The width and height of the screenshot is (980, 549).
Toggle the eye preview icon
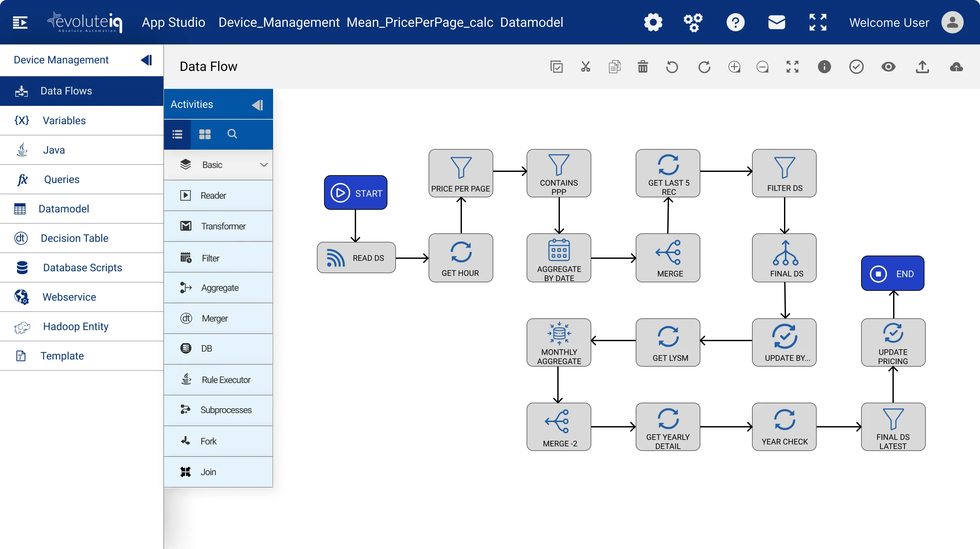point(888,67)
